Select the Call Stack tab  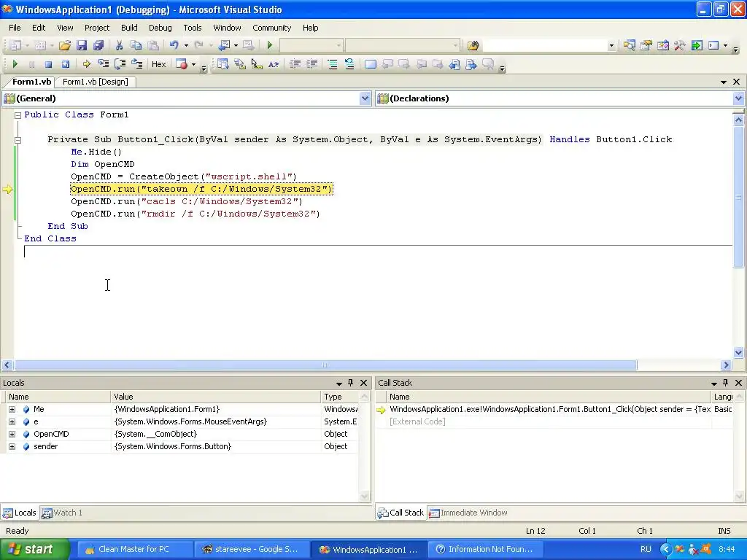(400, 513)
